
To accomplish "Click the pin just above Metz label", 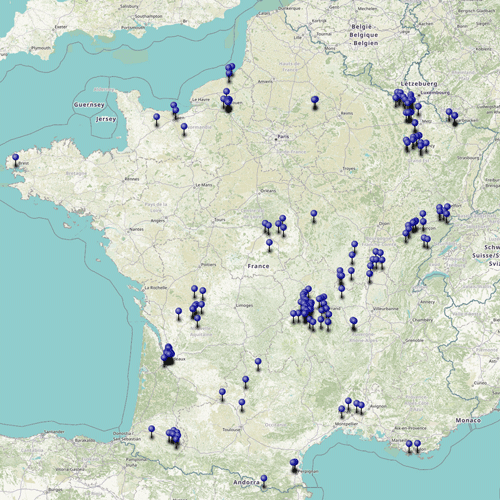I will tap(415, 123).
